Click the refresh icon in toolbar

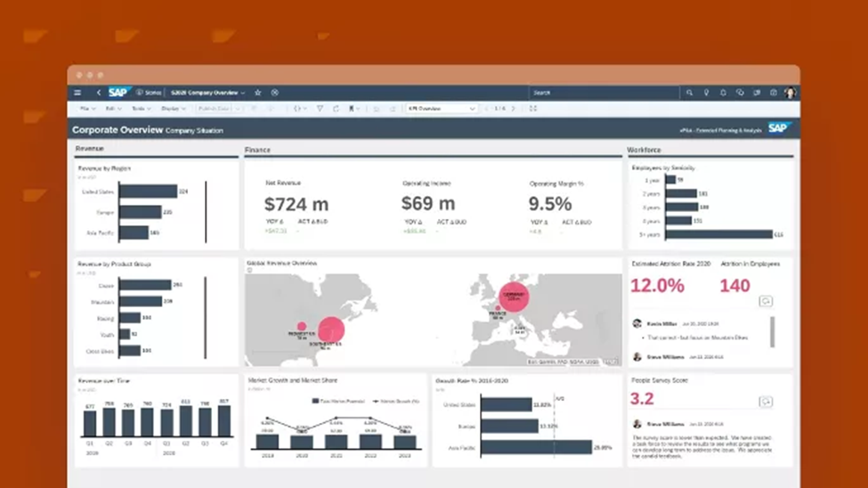click(x=336, y=110)
